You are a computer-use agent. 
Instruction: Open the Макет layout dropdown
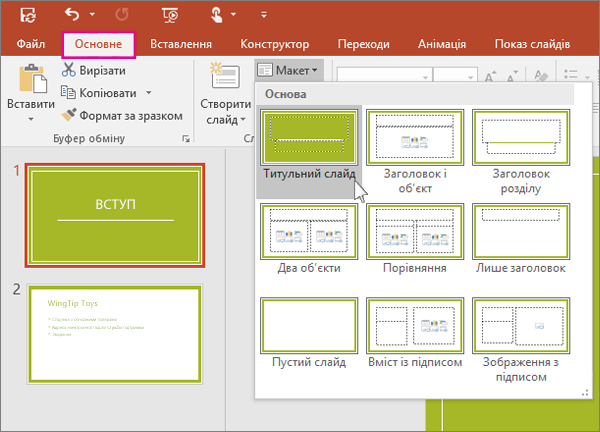tap(288, 70)
